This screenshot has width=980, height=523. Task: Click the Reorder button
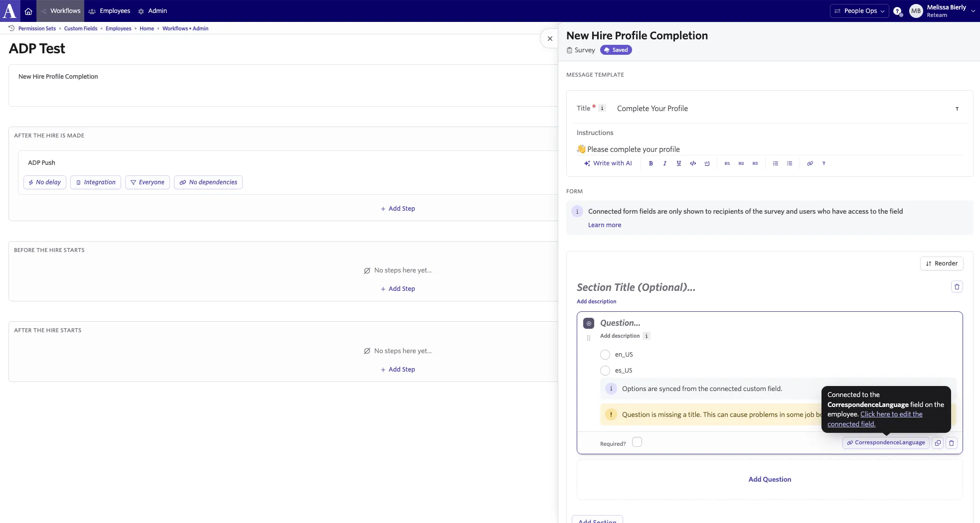click(941, 263)
